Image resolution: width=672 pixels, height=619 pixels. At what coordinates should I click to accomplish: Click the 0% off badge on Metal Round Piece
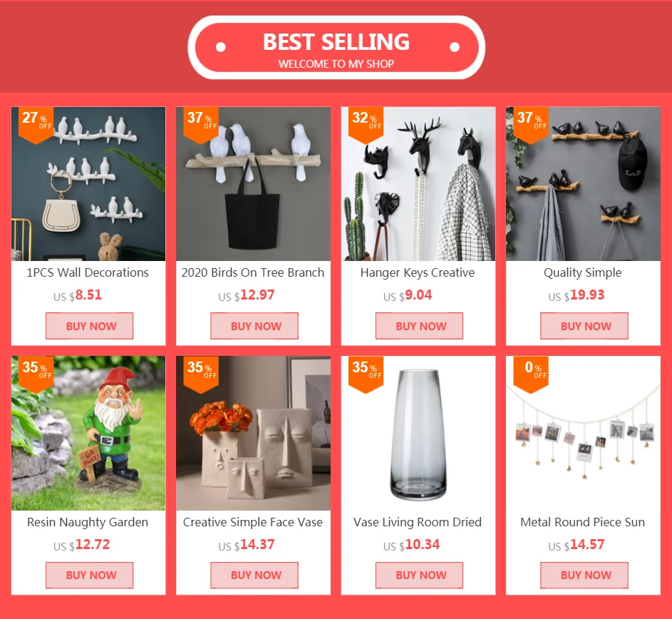[531, 374]
